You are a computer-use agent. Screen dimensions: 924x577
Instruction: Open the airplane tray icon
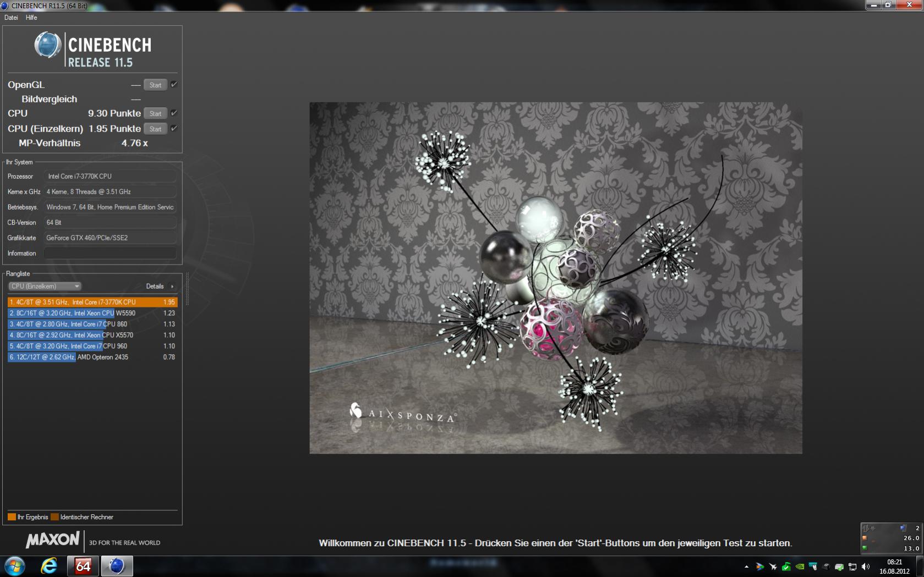[x=773, y=567]
